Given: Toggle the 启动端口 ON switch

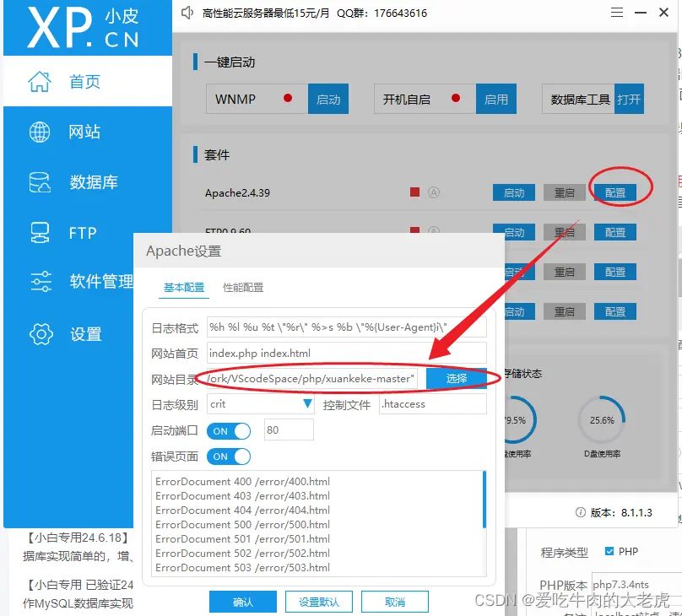Looking at the screenshot, I should (229, 431).
